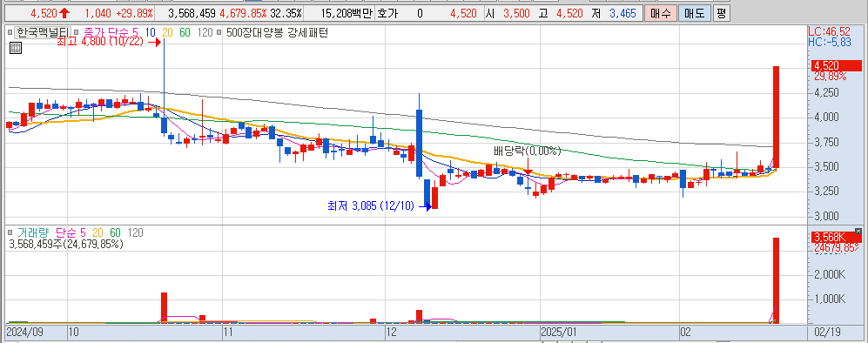Screen dimensions: 868x343
Task: Click 최고 4,800 (10/22) high marker
Action: [x=108, y=41]
